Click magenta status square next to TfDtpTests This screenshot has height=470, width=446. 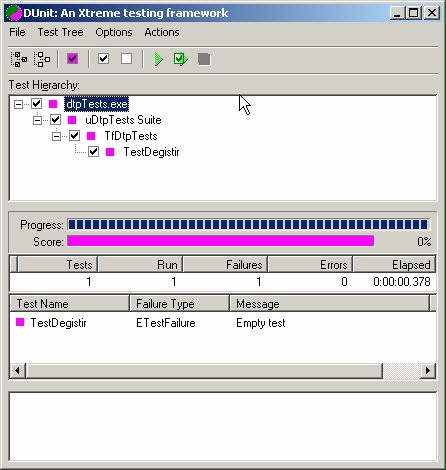[91, 136]
